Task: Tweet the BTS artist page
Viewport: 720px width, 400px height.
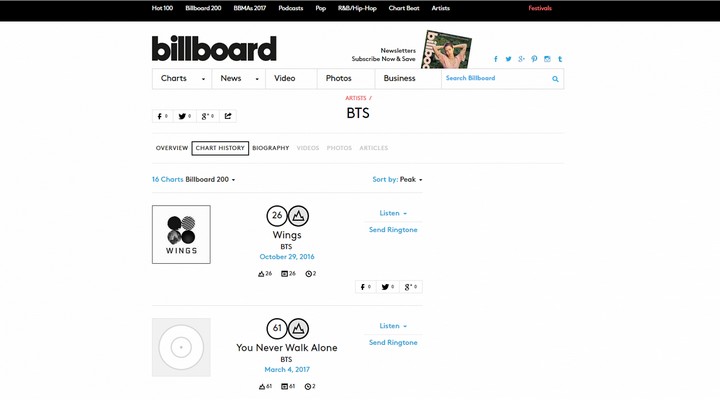Action: pyautogui.click(x=184, y=116)
